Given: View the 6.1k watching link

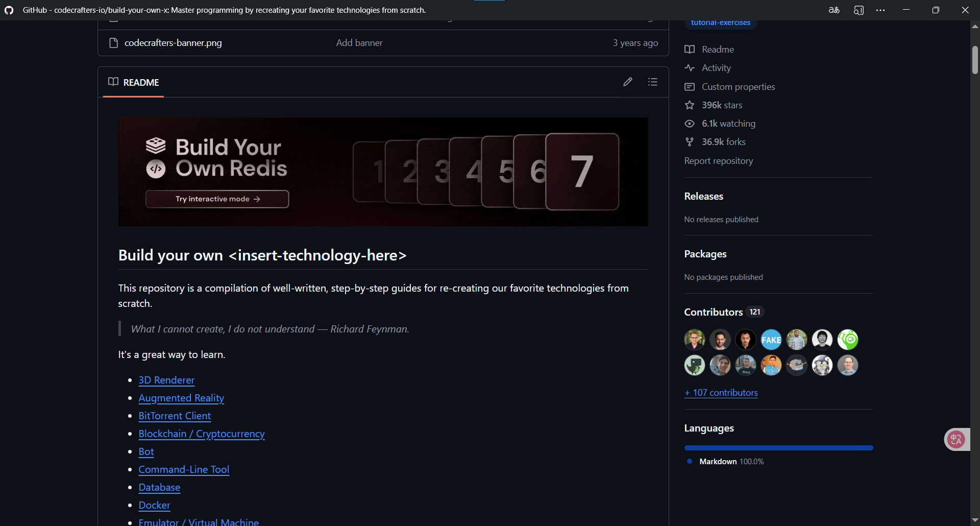Looking at the screenshot, I should pos(729,124).
